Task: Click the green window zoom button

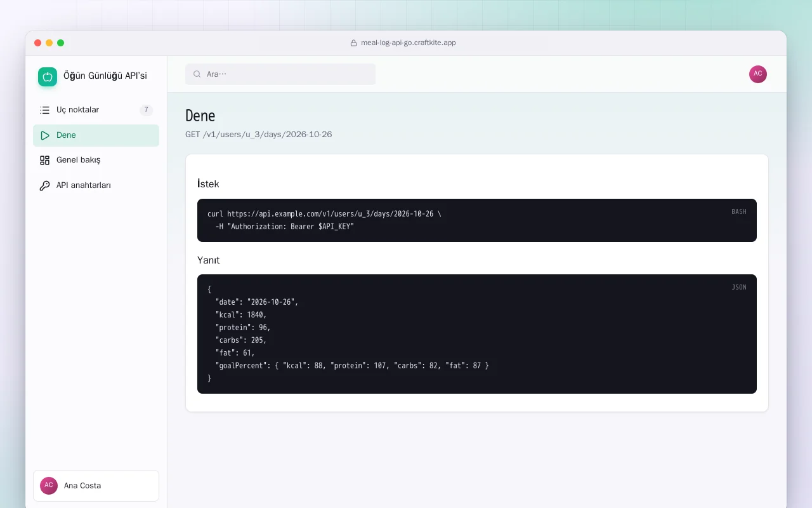Action: [60, 43]
